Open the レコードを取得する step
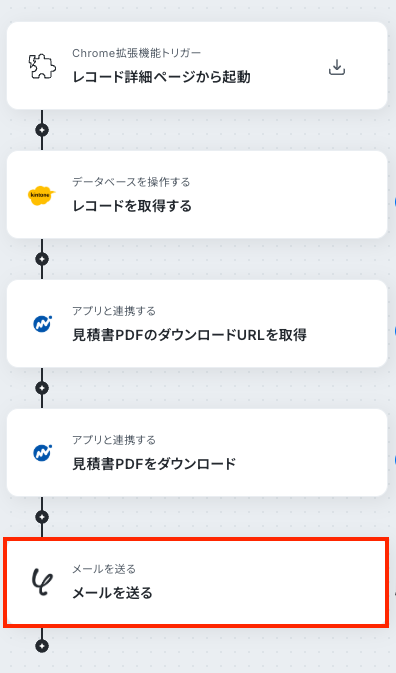This screenshot has width=396, height=673. 197,194
